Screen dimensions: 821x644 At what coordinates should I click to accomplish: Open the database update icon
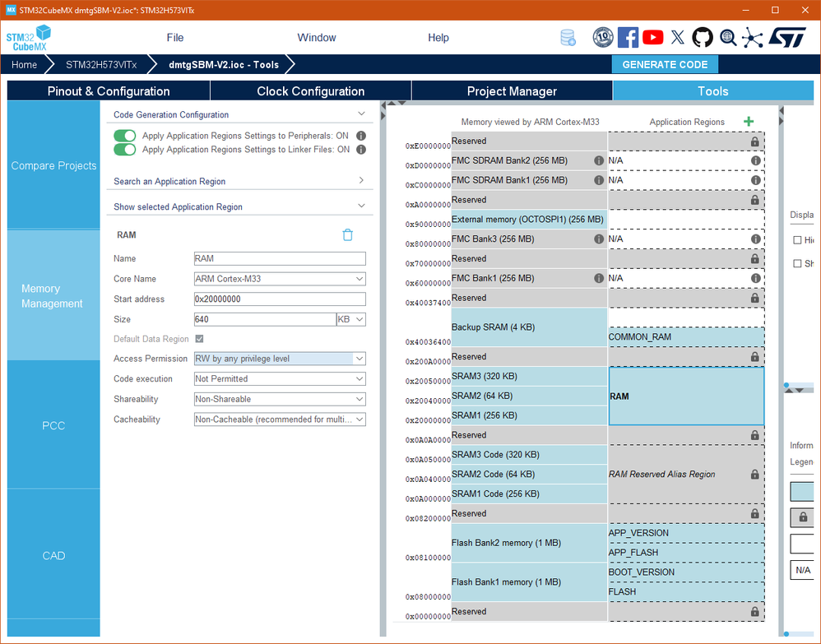(x=568, y=38)
